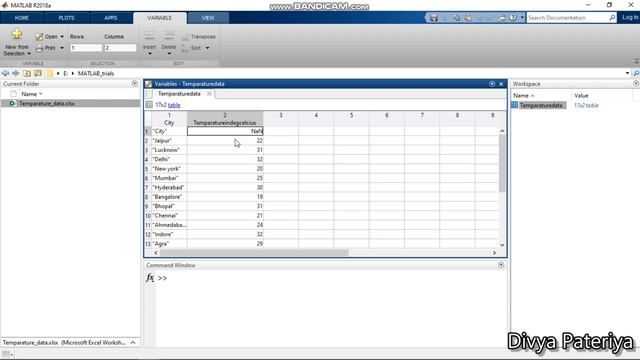Click the Value column header in Workspace

click(581, 96)
